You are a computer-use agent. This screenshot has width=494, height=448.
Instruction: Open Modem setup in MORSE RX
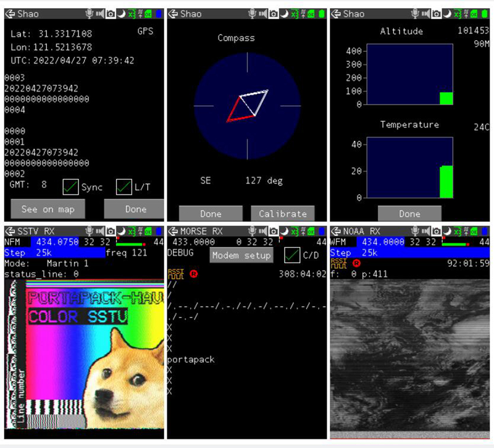click(241, 255)
